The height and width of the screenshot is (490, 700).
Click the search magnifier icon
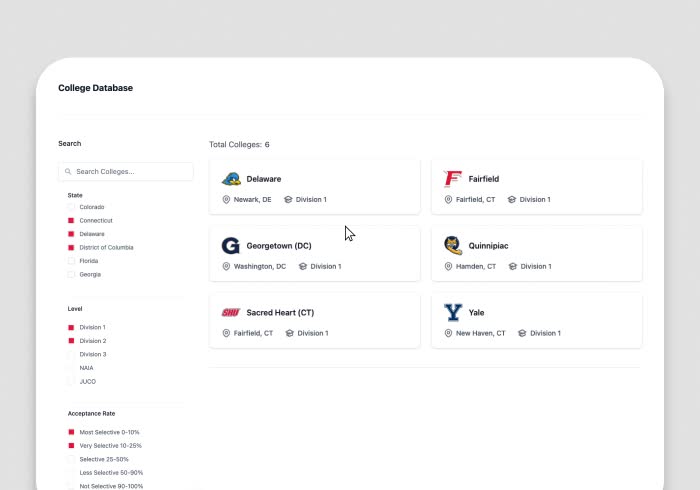coord(68,171)
